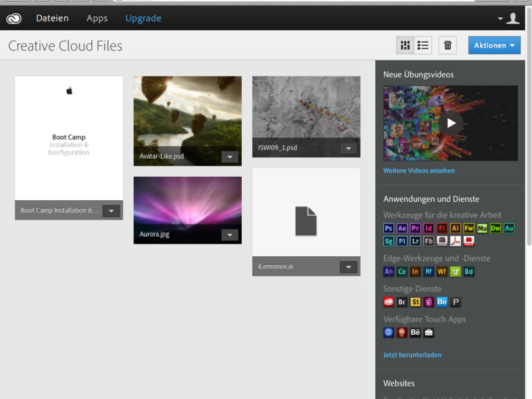
Task: Expand options for iLemonov.ai
Action: 348,266
